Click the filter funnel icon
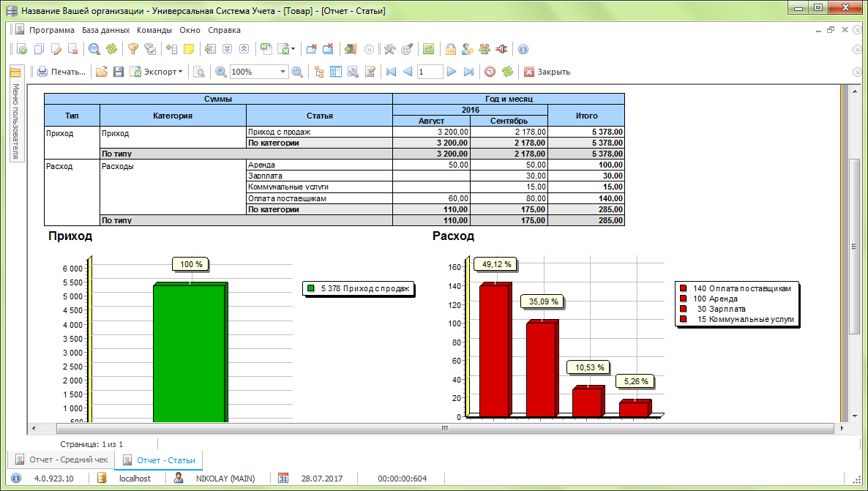This screenshot has width=868, height=491. [133, 49]
